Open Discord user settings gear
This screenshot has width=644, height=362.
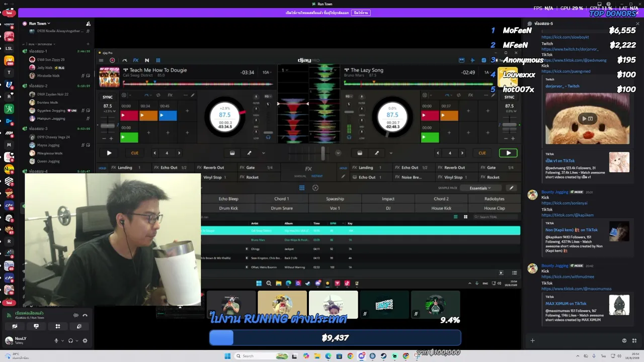[x=85, y=340]
